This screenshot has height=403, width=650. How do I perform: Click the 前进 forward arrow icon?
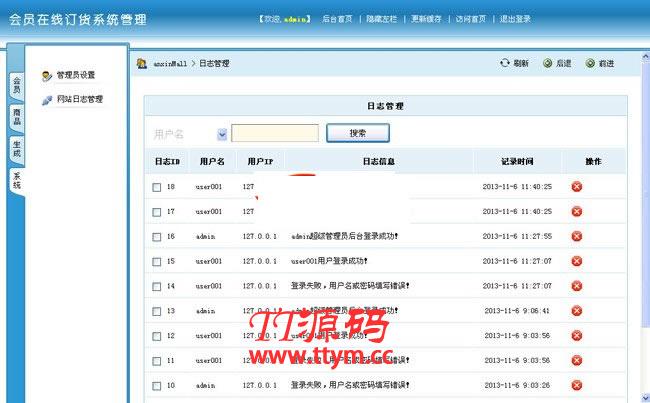click(590, 63)
